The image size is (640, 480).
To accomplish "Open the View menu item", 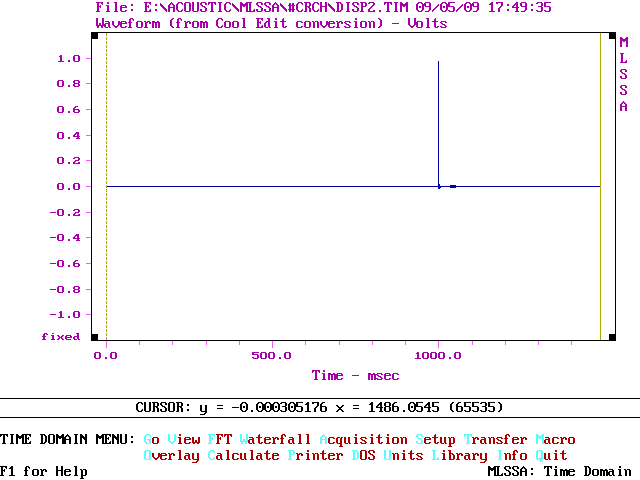I will [184, 440].
